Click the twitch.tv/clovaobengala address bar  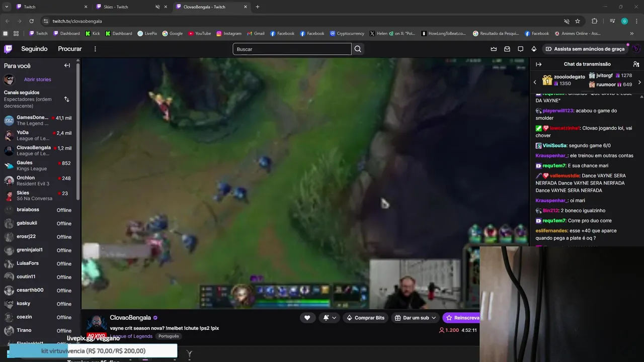(302, 21)
